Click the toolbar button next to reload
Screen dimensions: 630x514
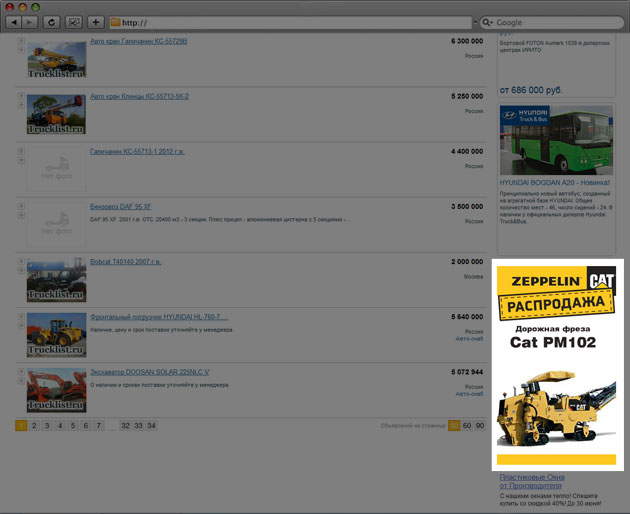click(x=74, y=22)
